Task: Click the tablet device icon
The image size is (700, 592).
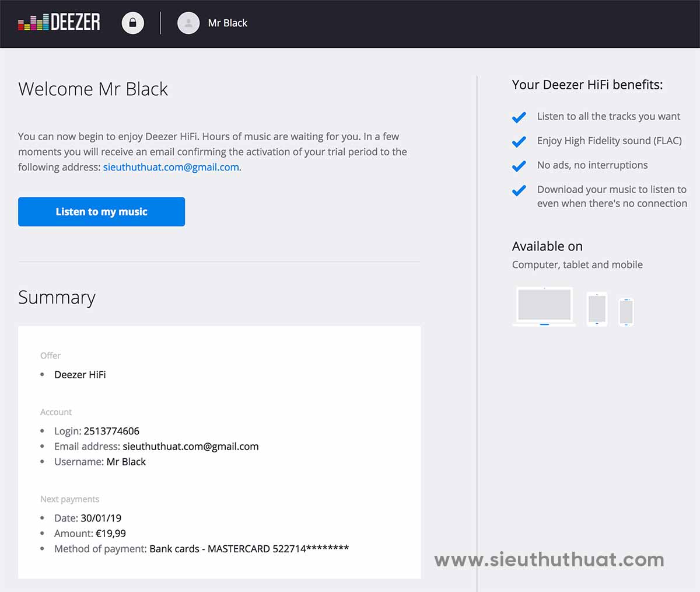Action: click(x=597, y=308)
